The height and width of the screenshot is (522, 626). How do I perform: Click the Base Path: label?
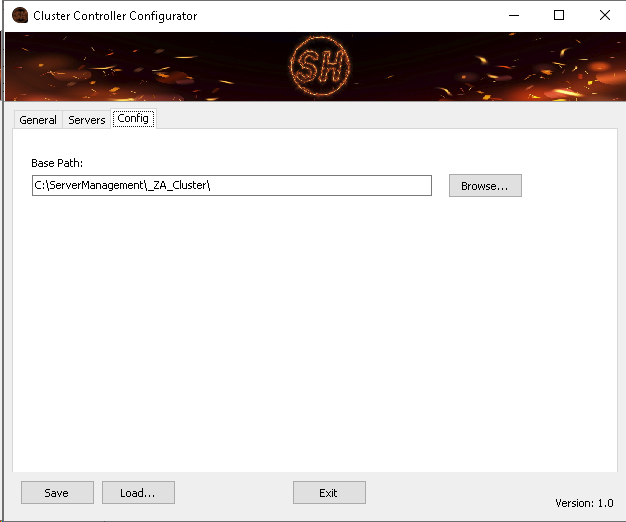click(x=57, y=162)
